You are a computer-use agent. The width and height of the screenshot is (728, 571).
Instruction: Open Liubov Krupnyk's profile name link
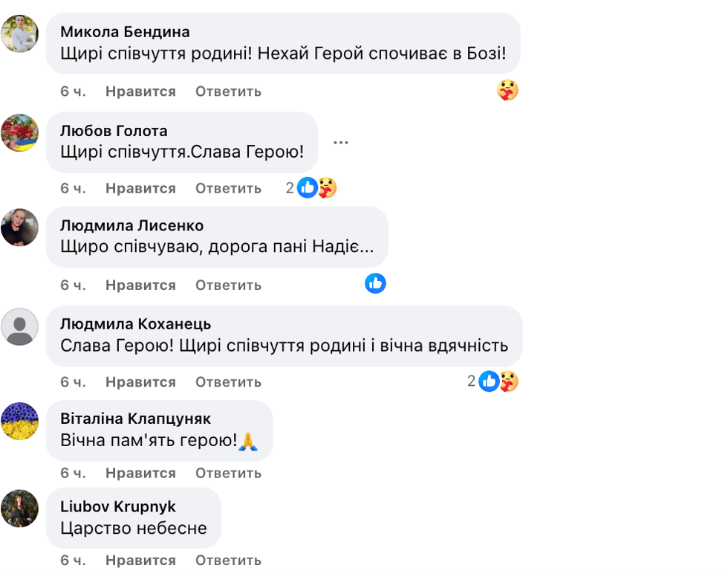(x=118, y=506)
